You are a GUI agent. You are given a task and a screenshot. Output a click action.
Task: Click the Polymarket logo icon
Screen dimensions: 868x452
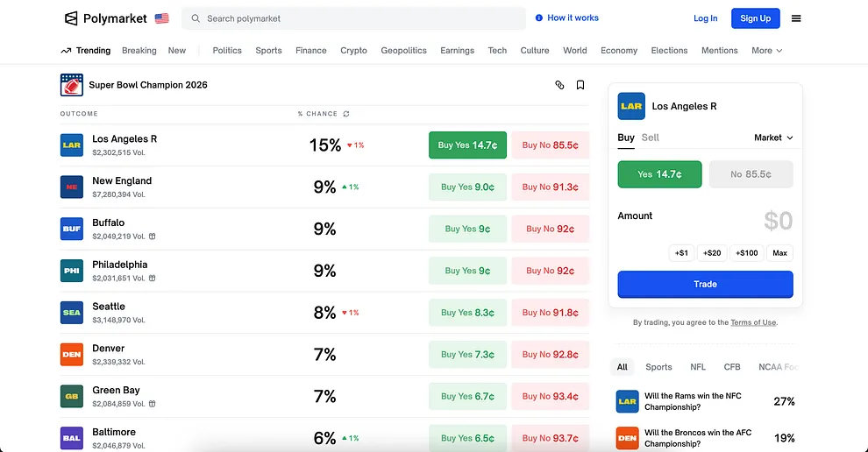[x=71, y=18]
